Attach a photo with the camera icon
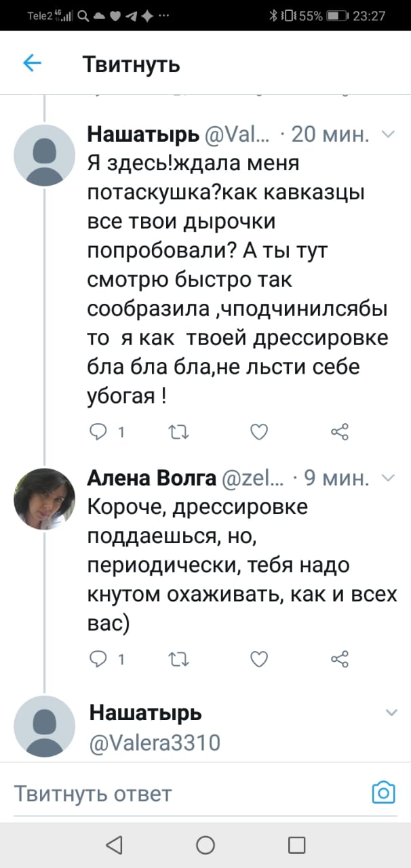 click(383, 792)
